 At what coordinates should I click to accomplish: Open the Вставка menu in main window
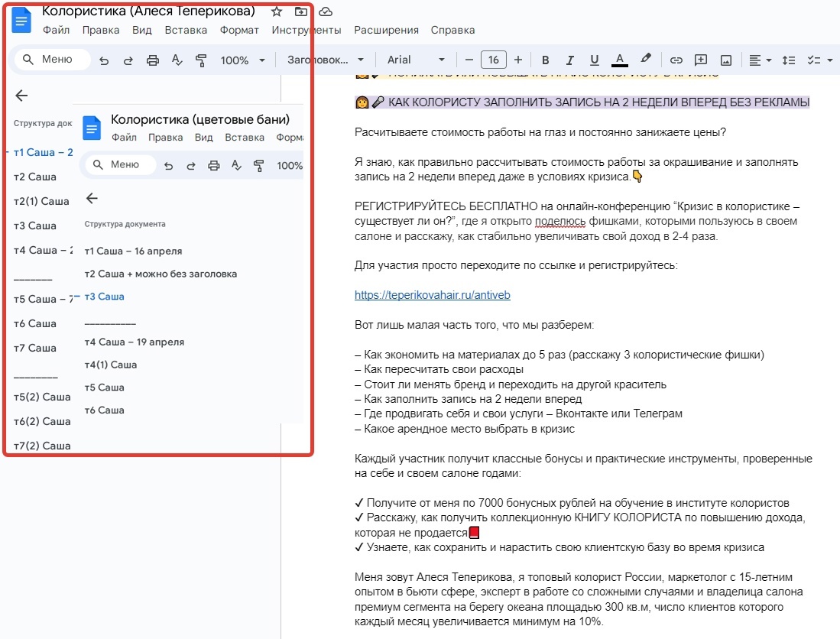point(186,30)
